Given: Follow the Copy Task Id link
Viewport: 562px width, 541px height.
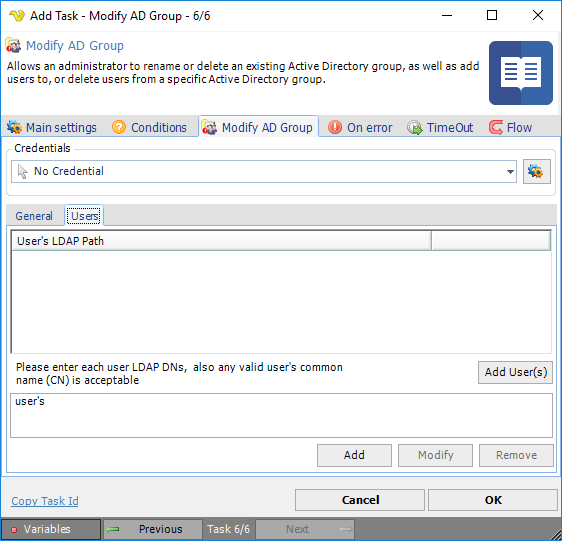Looking at the screenshot, I should click(x=45, y=501).
